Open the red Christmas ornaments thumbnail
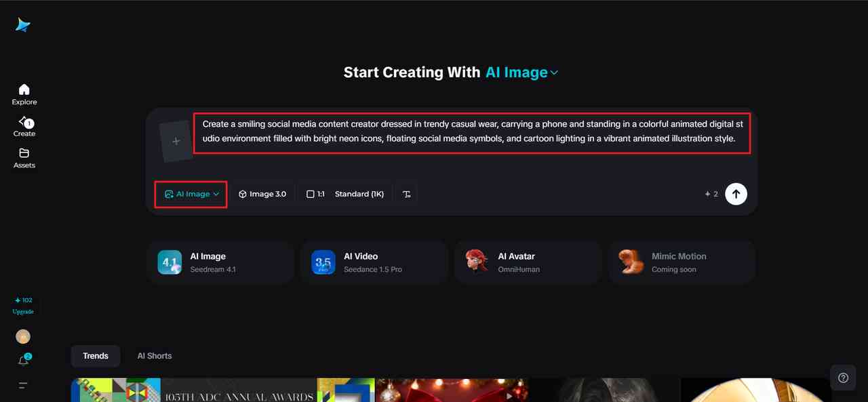Viewport: 868px width, 402px height. 451,390
